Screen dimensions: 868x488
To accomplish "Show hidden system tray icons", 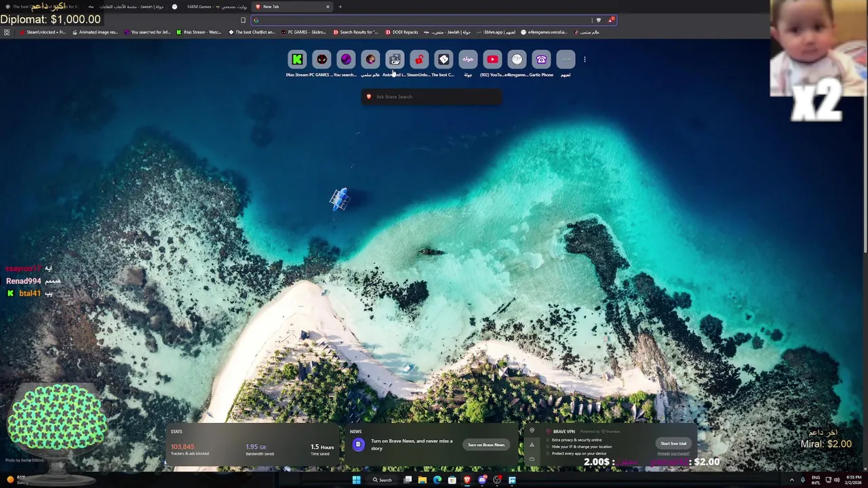I will tap(791, 480).
